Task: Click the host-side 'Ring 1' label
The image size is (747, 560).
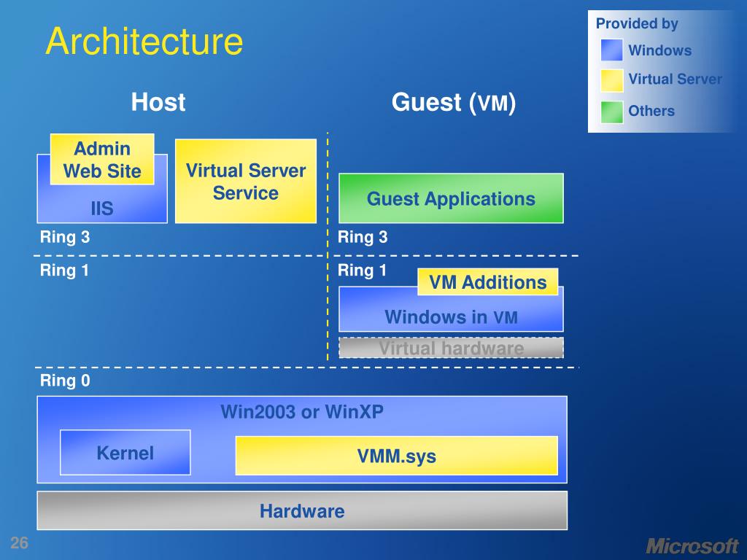Action: coord(64,270)
